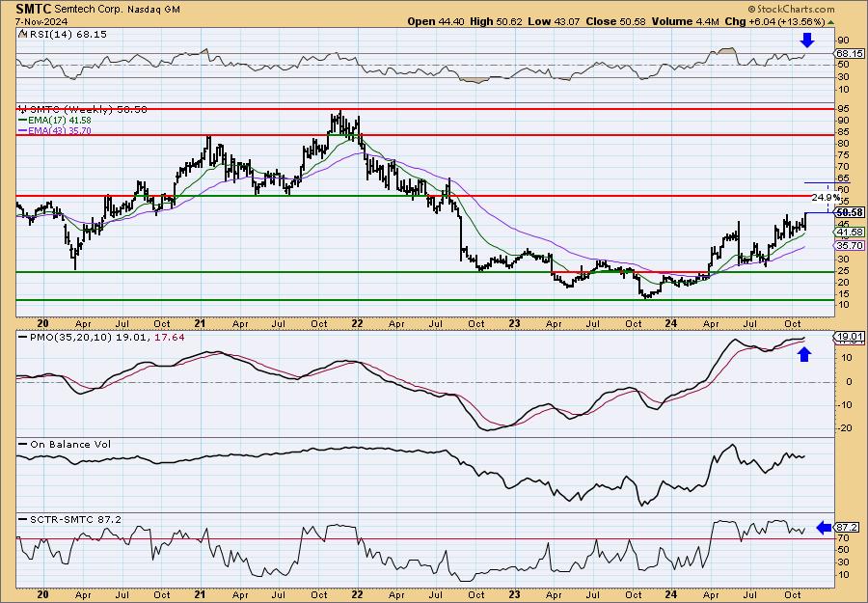Click the green up-triangle beside the change value
Image resolution: width=868 pixels, height=603 pixels.
(830, 21)
